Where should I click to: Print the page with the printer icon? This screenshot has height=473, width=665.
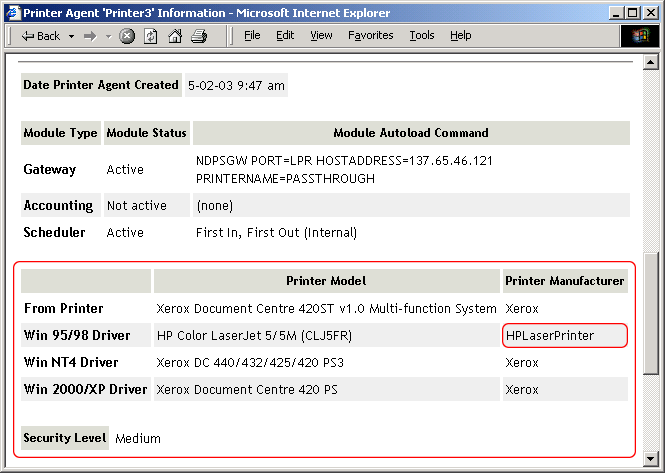[x=199, y=36]
